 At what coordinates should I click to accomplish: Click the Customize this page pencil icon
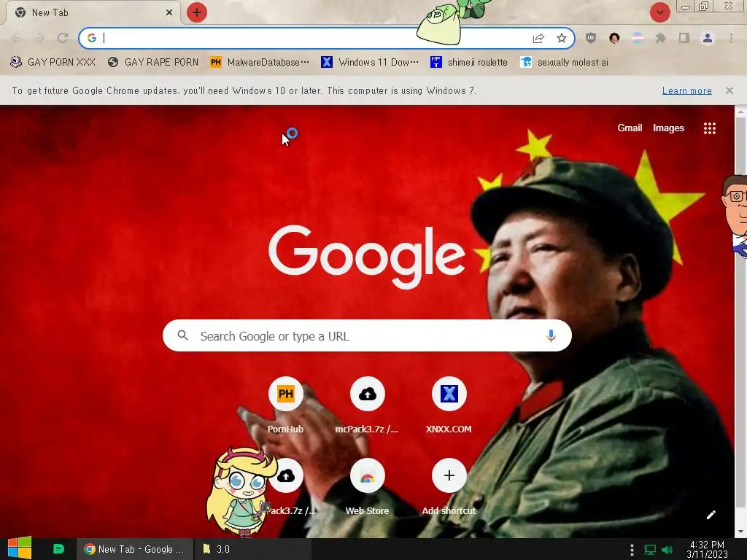point(711,514)
